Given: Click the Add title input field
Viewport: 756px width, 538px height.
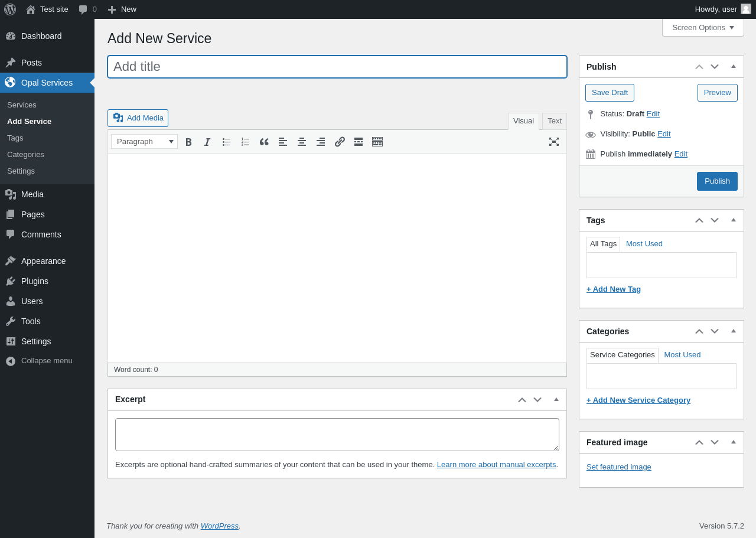Looking at the screenshot, I should (x=337, y=67).
